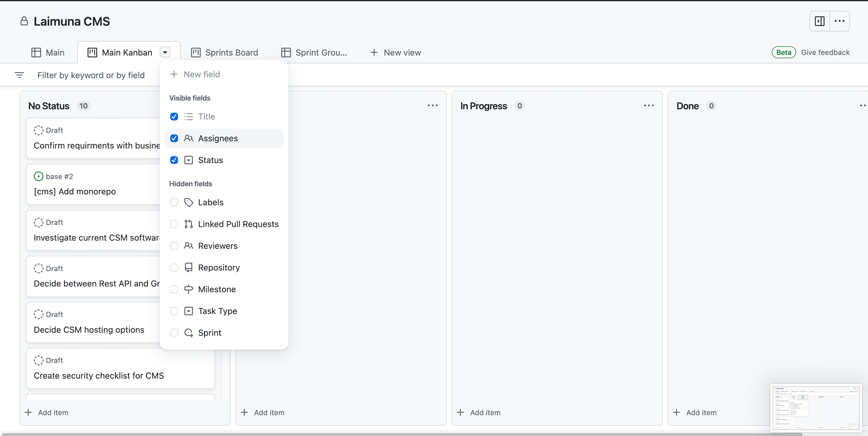This screenshot has width=868, height=436.
Task: Add item in the Done column
Action: tap(695, 412)
